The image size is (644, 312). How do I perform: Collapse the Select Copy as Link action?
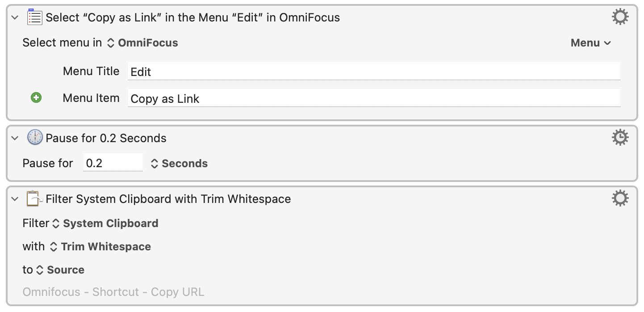coord(15,18)
